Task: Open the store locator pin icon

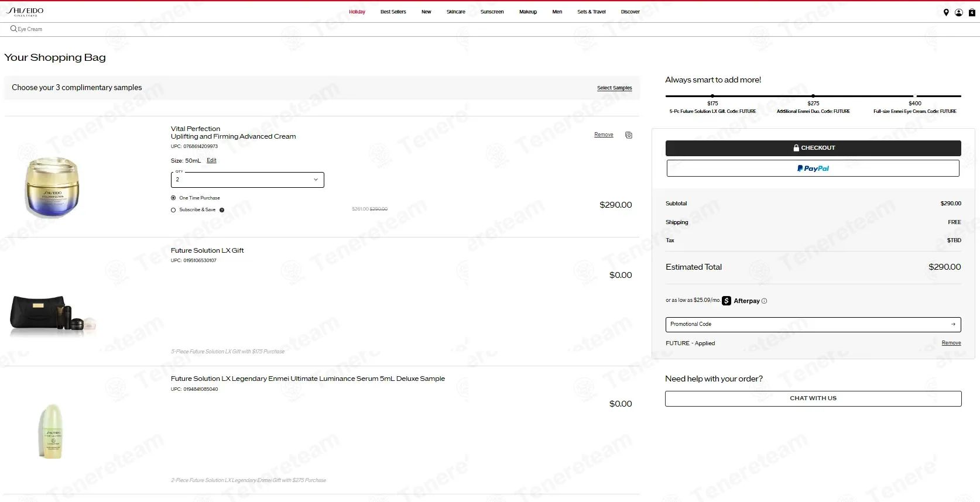Action: click(x=946, y=12)
